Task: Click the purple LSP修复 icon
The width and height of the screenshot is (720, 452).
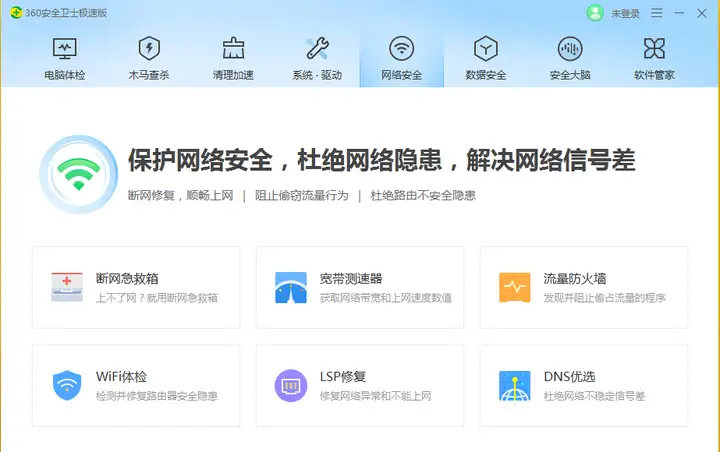Action: (291, 385)
